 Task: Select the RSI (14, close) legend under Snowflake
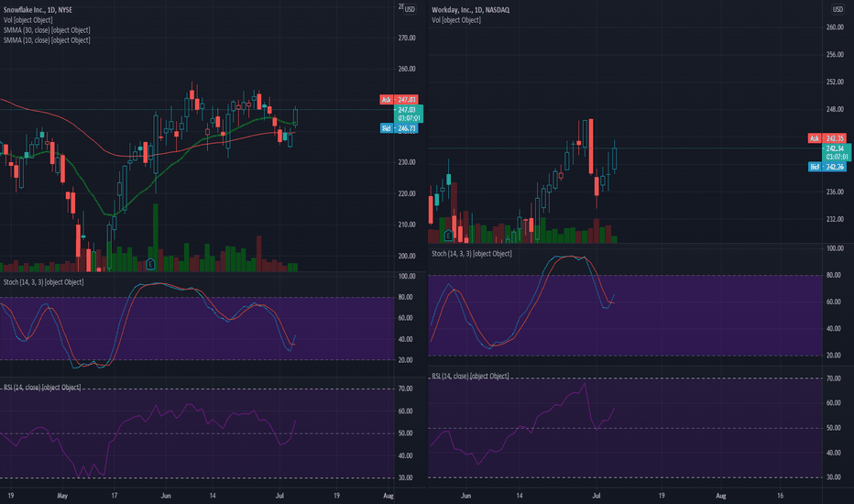(x=42, y=388)
